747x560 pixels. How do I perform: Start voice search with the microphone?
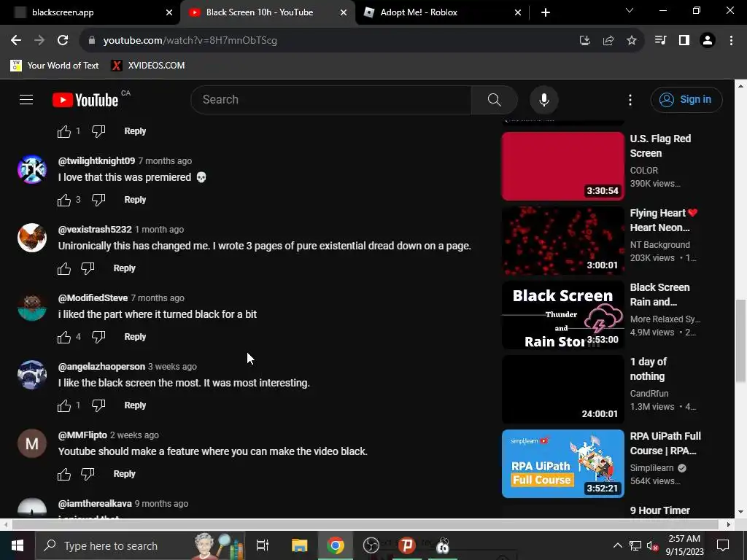click(543, 99)
